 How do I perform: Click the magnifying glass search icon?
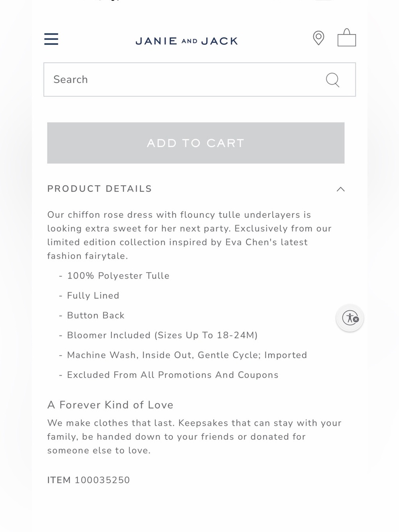coord(332,80)
